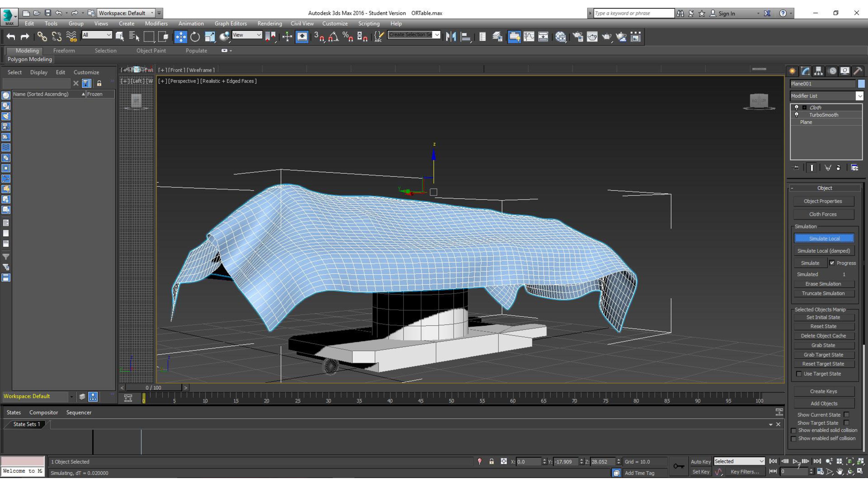Enable the Use Target State checkbox
This screenshot has height=488, width=868.
(799, 373)
